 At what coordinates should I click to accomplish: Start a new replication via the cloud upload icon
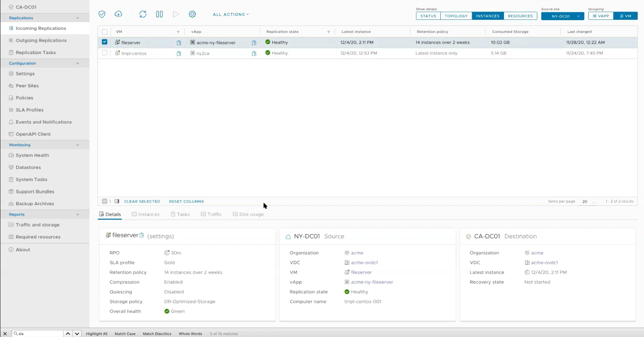pos(118,14)
